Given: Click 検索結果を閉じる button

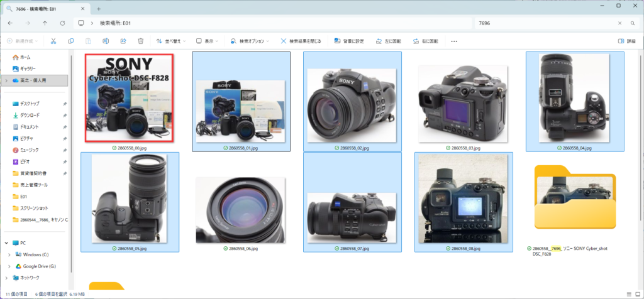Looking at the screenshot, I should coord(301,41).
